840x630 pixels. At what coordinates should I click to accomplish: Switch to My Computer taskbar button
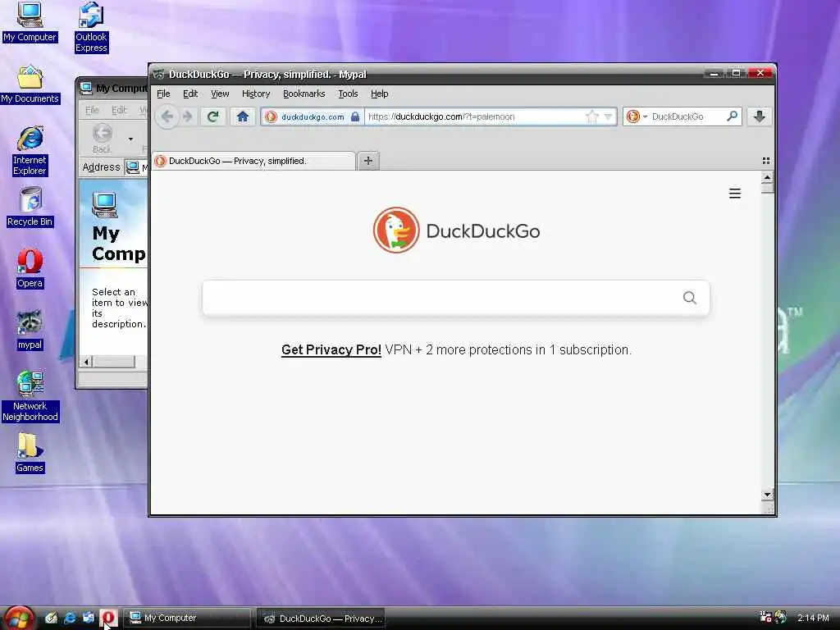[x=187, y=619]
